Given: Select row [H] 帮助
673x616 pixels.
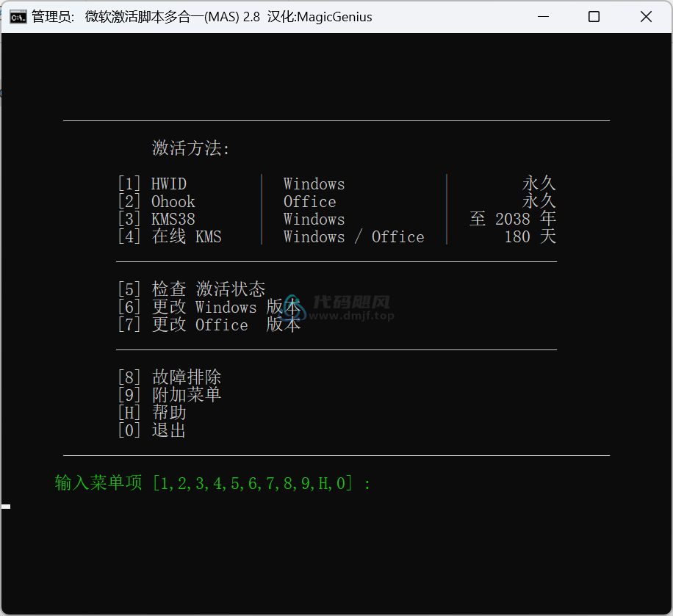Looking at the screenshot, I should pyautogui.click(x=152, y=412).
